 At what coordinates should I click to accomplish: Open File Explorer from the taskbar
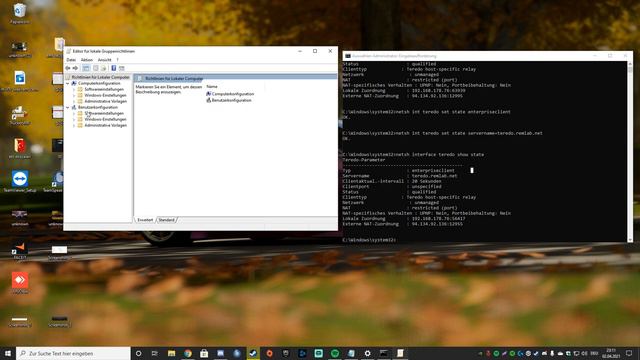[171, 353]
